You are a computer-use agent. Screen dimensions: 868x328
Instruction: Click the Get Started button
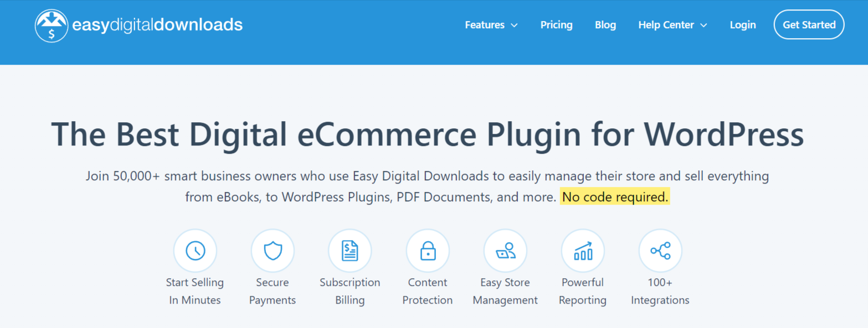pyautogui.click(x=808, y=24)
